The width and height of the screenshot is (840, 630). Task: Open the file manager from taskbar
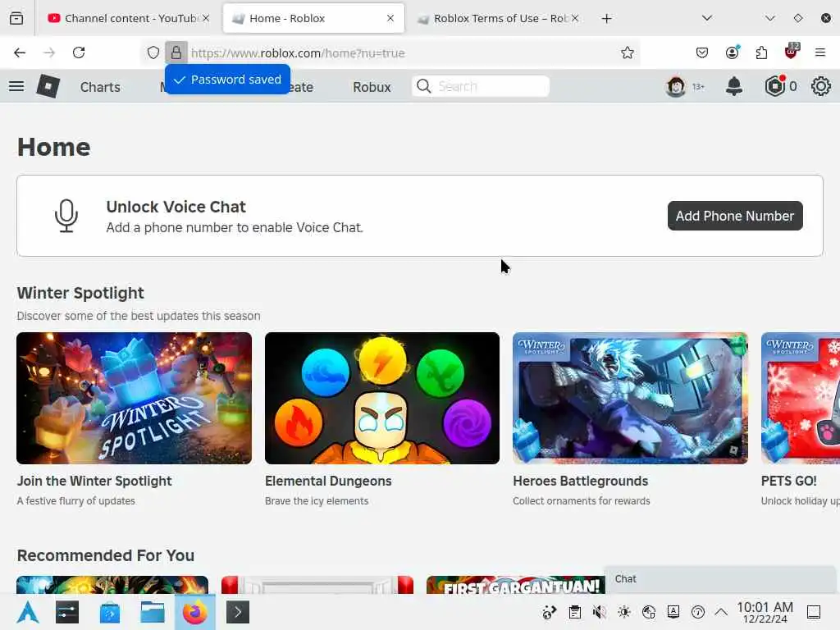[152, 612]
